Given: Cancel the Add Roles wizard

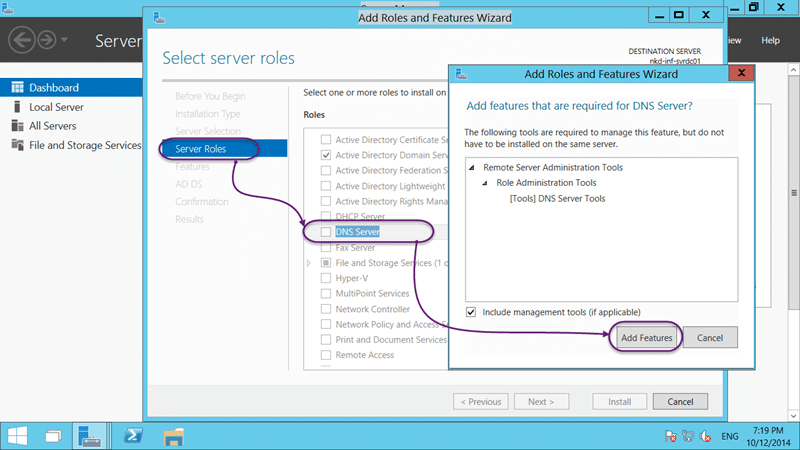Looking at the screenshot, I should 680,402.
